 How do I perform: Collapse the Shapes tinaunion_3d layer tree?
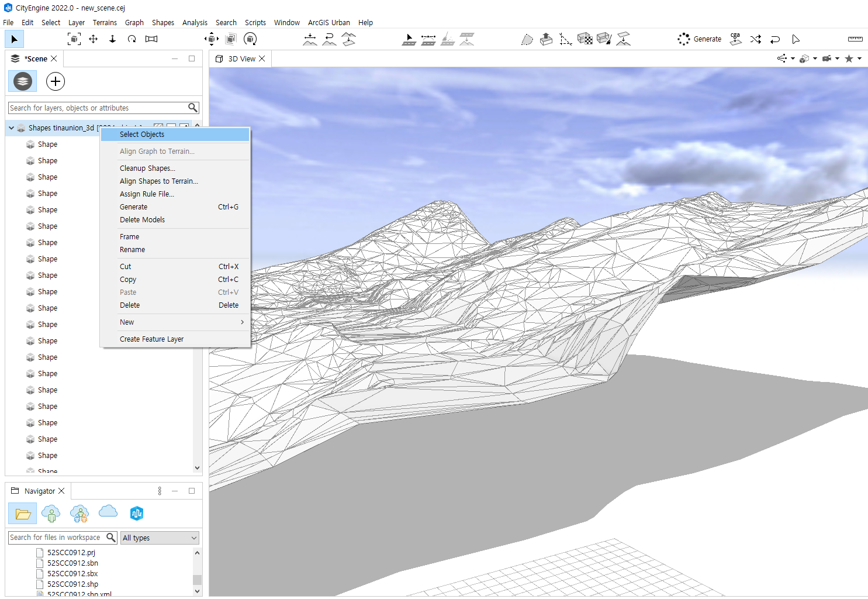pyautogui.click(x=11, y=127)
